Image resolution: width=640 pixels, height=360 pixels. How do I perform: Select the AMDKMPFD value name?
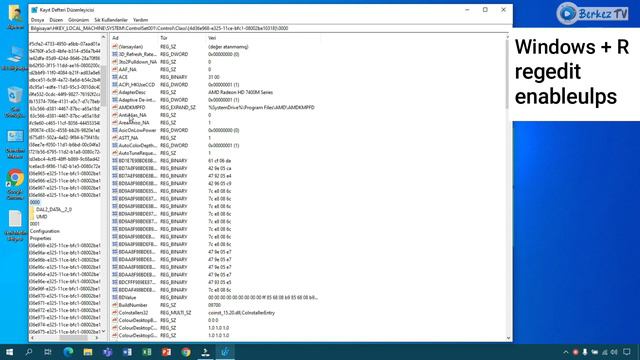(x=132, y=108)
